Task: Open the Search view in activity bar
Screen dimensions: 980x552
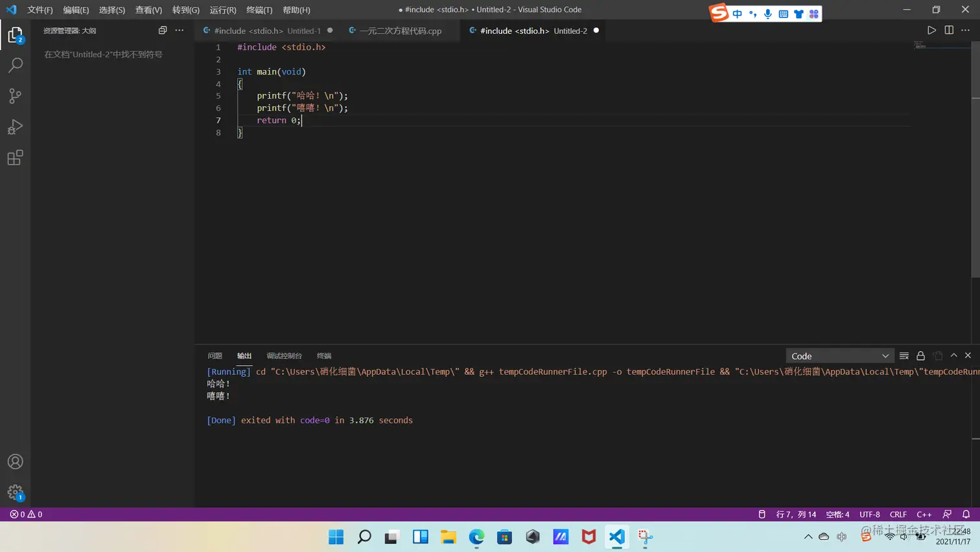Action: [x=15, y=65]
